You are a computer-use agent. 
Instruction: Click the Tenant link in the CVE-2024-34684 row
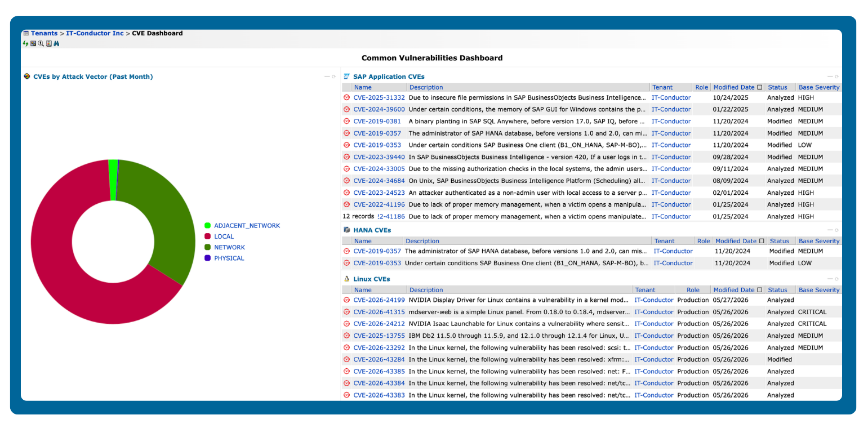click(x=671, y=181)
